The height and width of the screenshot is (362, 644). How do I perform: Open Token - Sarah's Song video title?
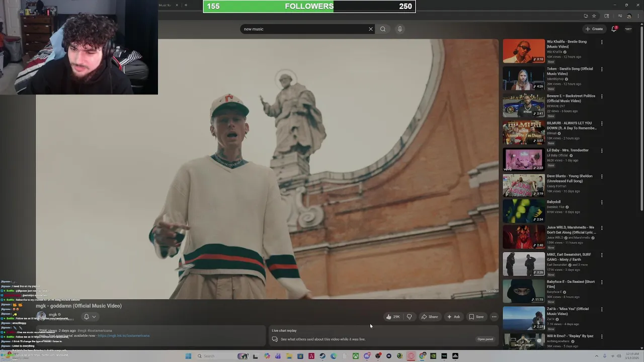[x=570, y=71]
